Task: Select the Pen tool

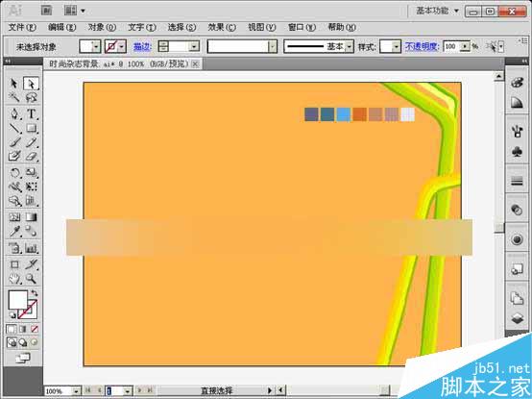Action: click(x=14, y=114)
